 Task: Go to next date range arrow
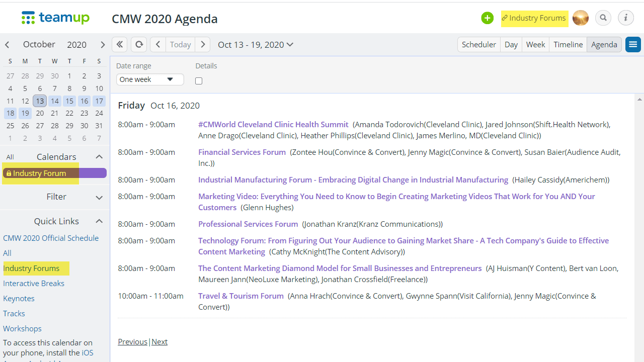coord(203,44)
